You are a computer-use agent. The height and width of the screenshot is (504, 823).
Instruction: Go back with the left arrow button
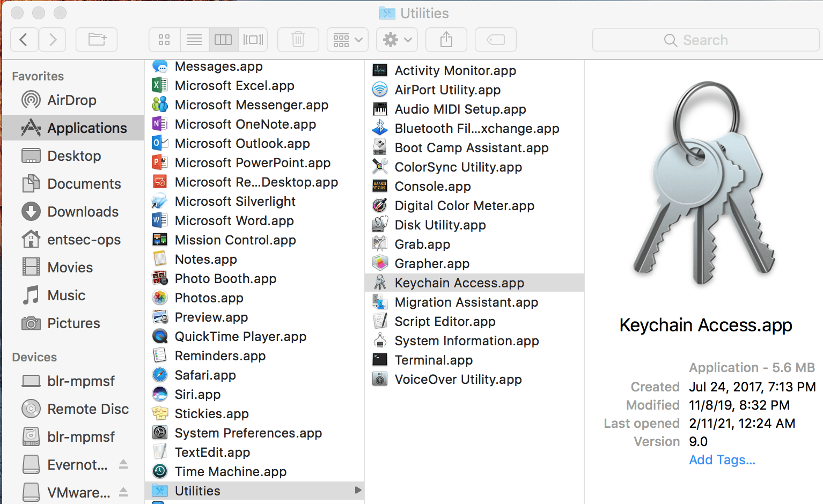[x=24, y=40]
